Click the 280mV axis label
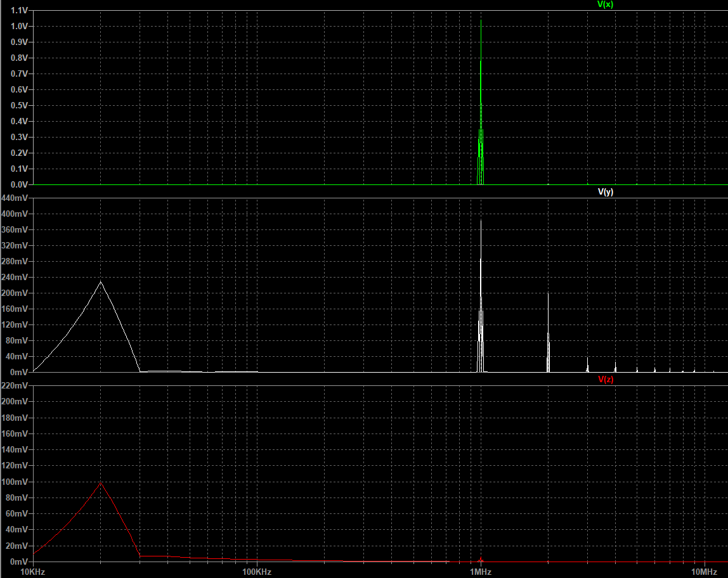 [x=15, y=261]
